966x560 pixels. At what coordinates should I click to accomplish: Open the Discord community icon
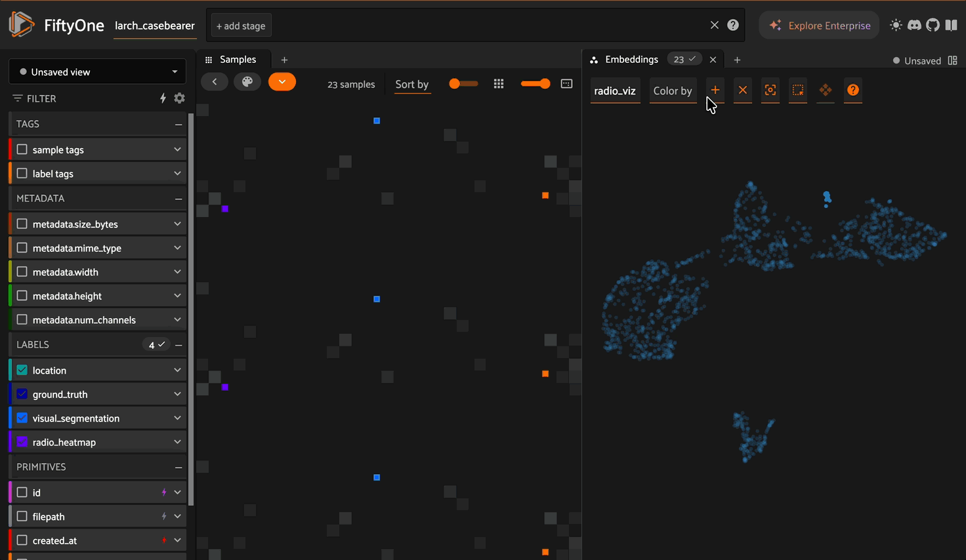(914, 26)
